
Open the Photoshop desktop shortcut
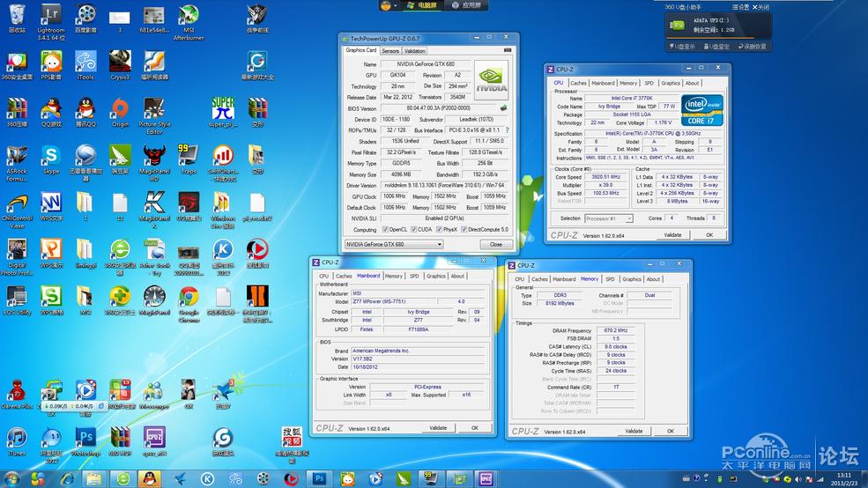point(85,441)
